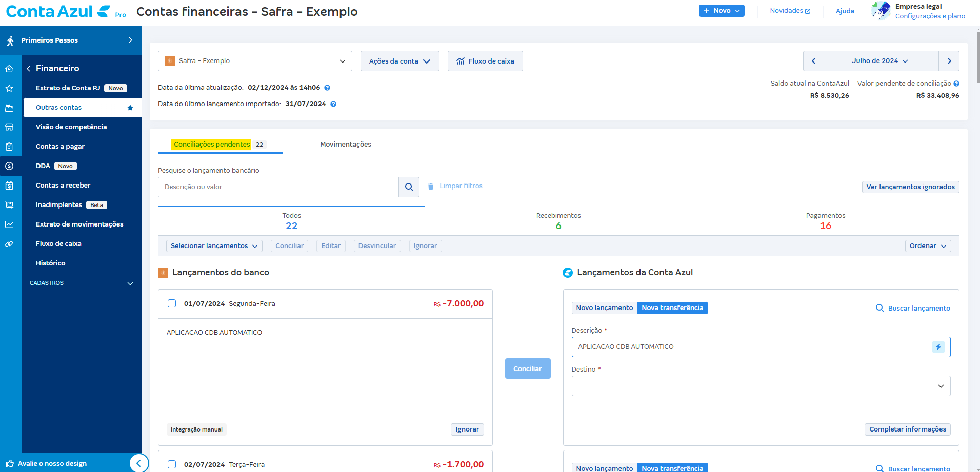
Task: Click the cash register icon in the left rail
Action: 9,108
